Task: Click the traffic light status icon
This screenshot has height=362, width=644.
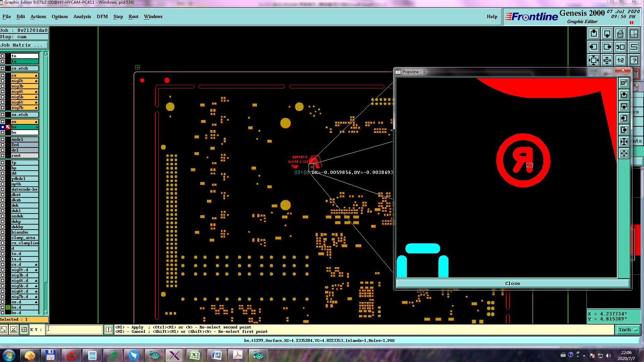Action: pyautogui.click(x=636, y=74)
